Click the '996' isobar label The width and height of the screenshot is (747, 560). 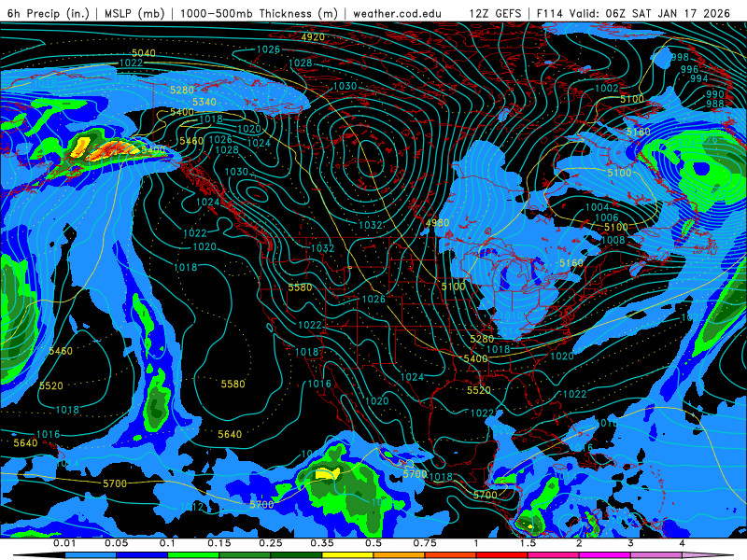click(689, 69)
